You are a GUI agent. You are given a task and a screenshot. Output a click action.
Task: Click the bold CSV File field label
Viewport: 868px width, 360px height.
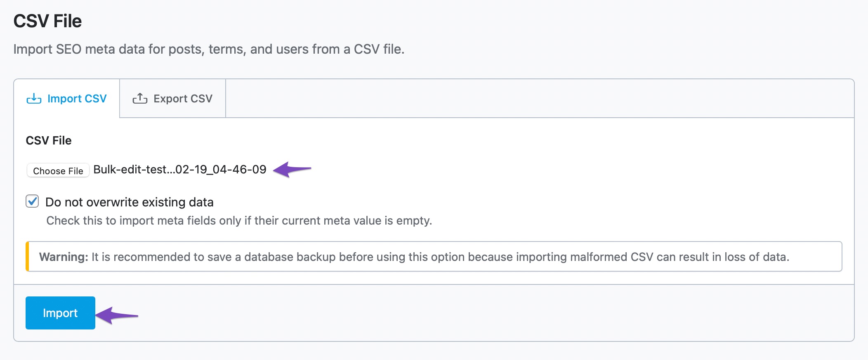(49, 140)
